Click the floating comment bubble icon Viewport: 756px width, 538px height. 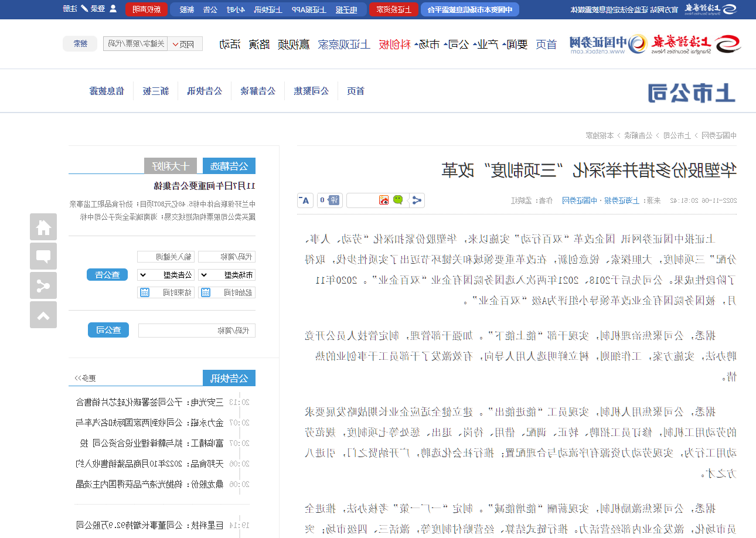[43, 256]
